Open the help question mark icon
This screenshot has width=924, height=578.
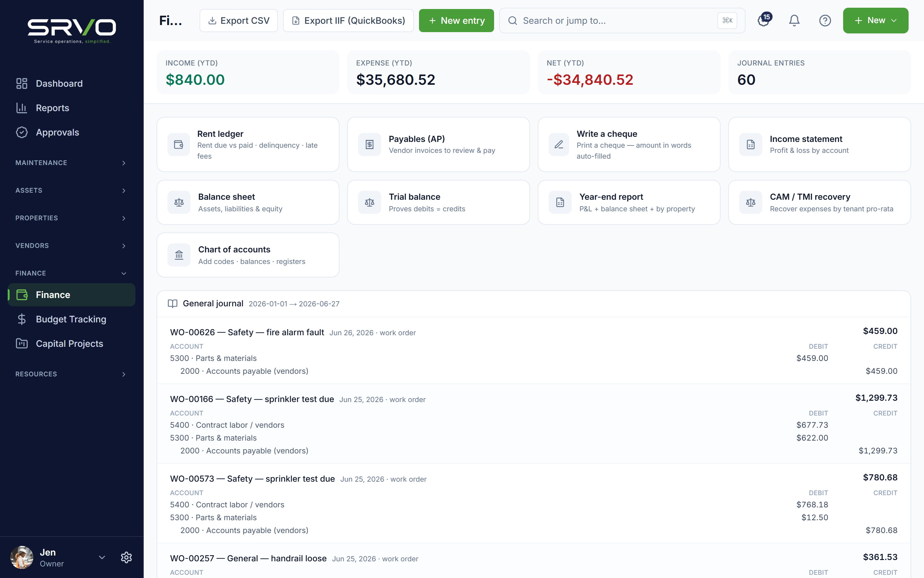[825, 21]
